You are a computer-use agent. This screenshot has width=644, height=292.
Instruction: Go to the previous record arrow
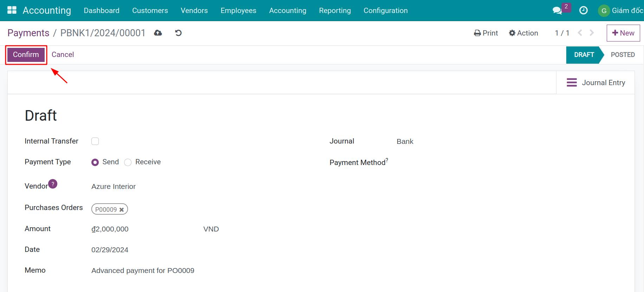click(580, 33)
